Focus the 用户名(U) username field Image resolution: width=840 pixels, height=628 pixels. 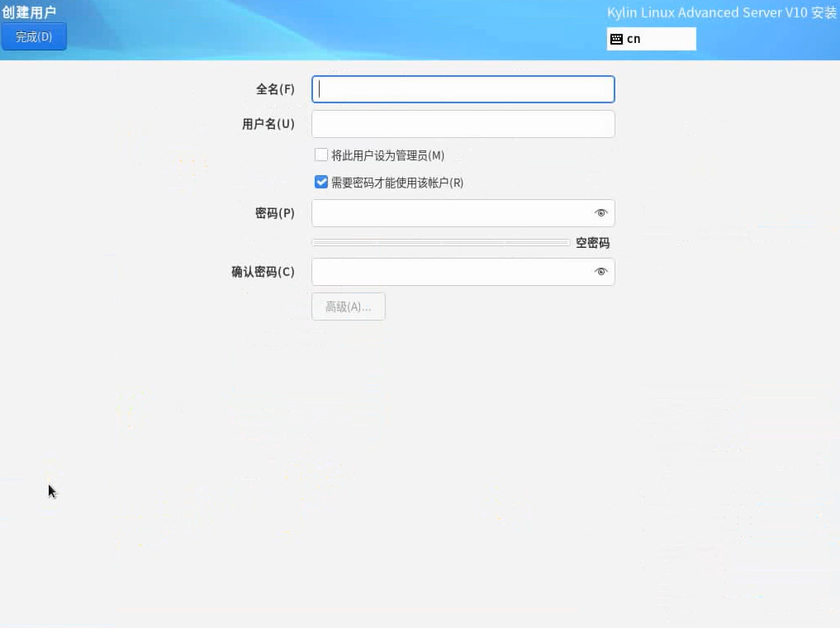(463, 124)
